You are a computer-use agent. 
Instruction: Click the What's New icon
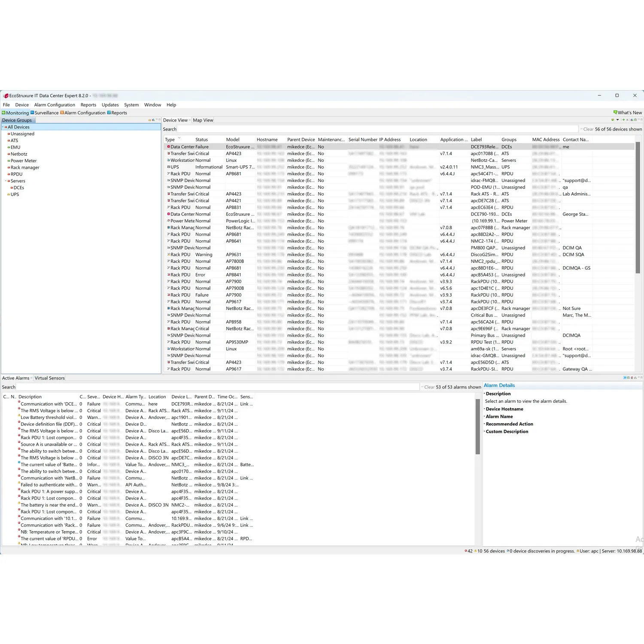pos(615,113)
